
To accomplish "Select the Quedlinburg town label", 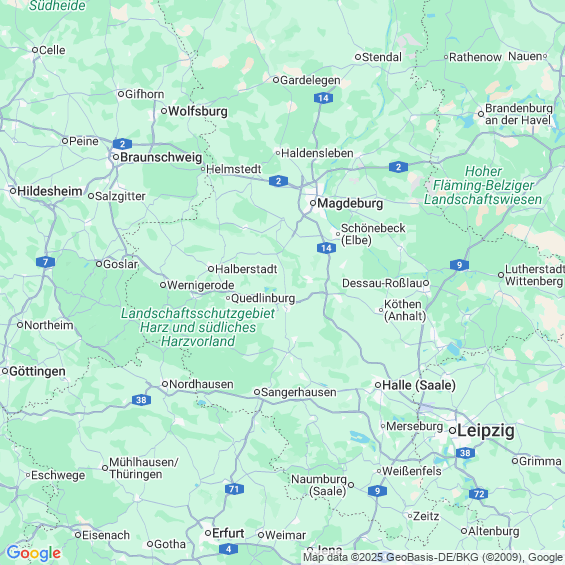I will pos(263,298).
